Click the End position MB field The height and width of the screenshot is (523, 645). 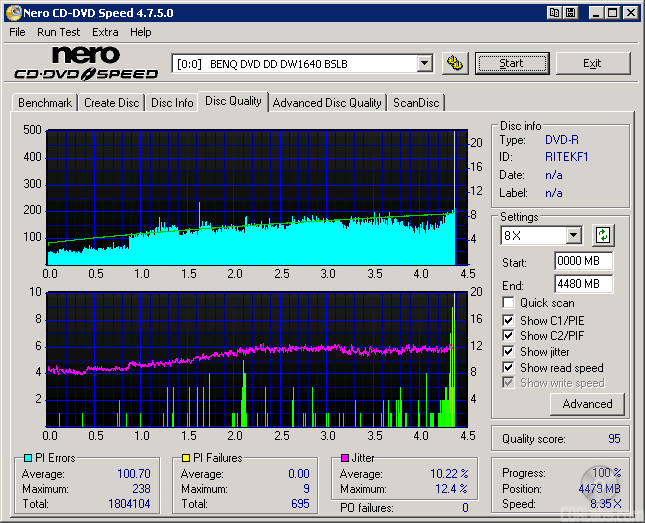coord(583,283)
